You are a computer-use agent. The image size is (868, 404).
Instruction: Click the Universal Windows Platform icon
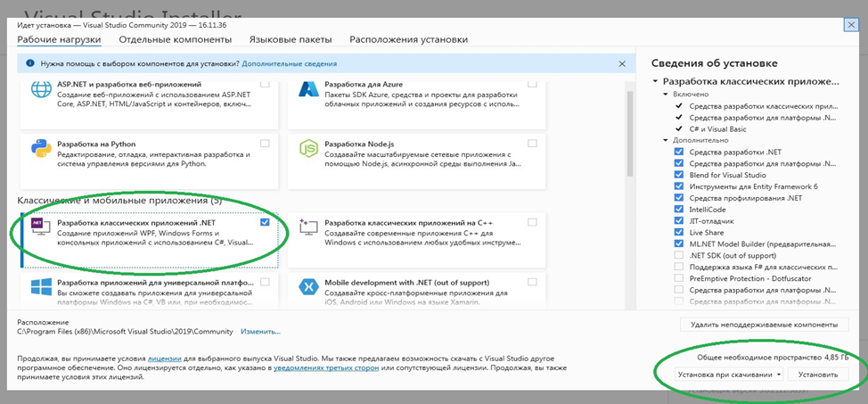tap(41, 287)
